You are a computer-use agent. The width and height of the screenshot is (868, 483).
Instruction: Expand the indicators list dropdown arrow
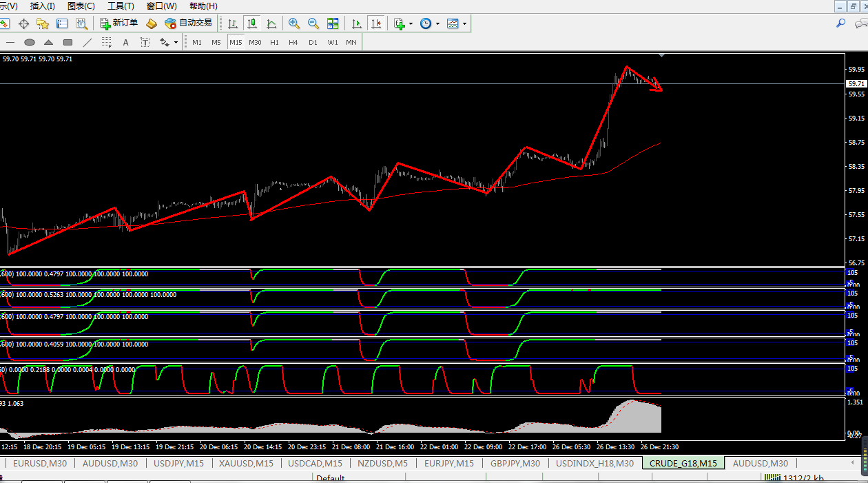pos(411,23)
